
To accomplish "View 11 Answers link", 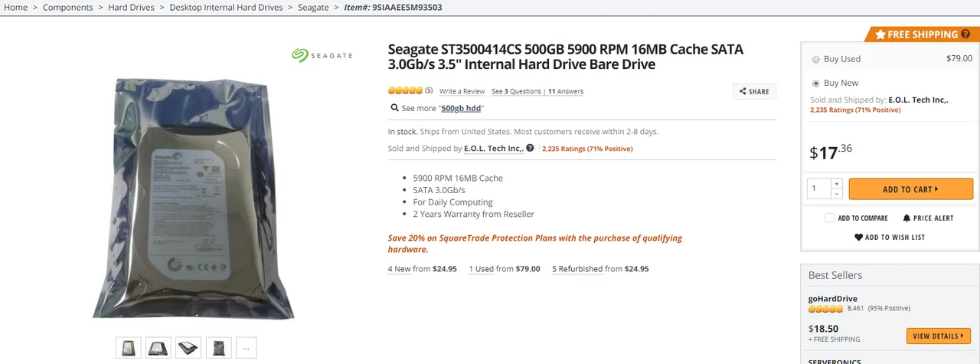I will (566, 91).
